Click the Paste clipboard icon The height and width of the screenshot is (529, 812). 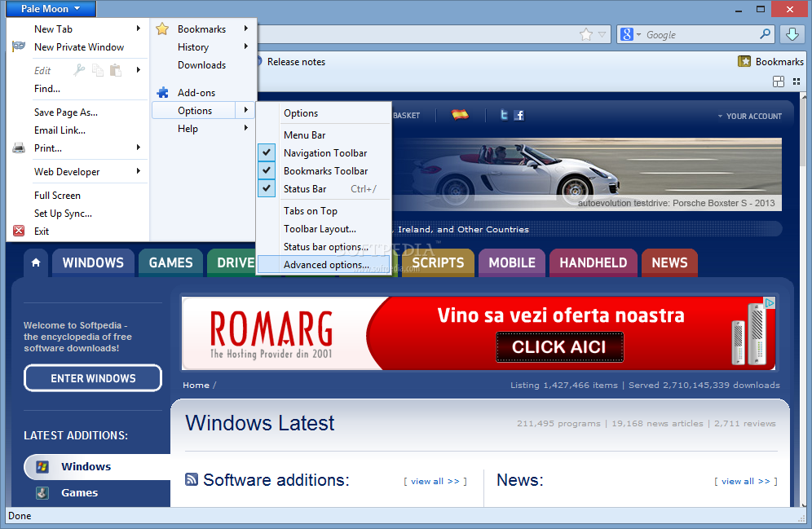tap(116, 70)
